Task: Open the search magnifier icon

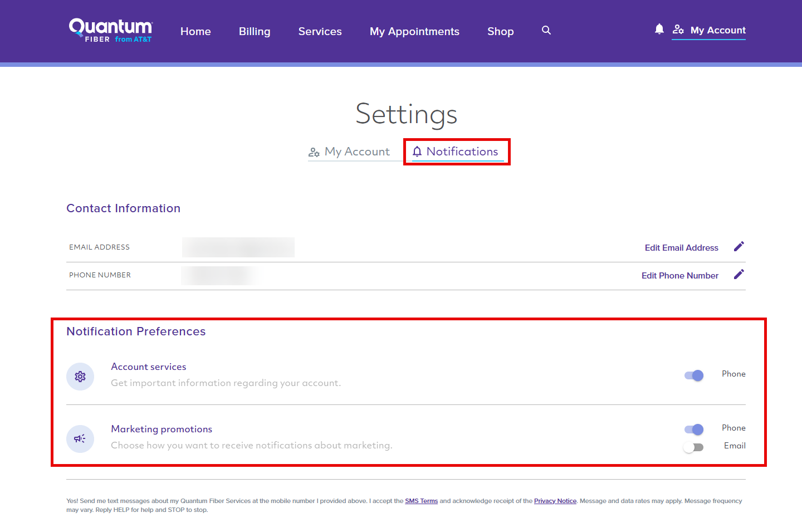Action: coord(546,30)
